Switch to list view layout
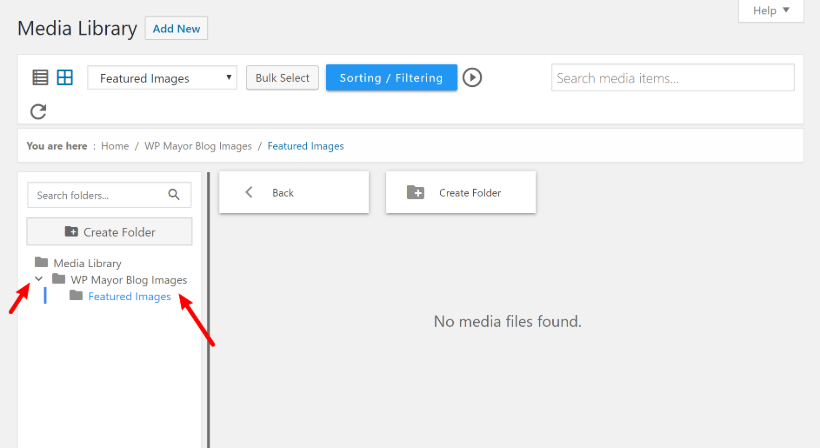This screenshot has width=820, height=448. pyautogui.click(x=40, y=77)
